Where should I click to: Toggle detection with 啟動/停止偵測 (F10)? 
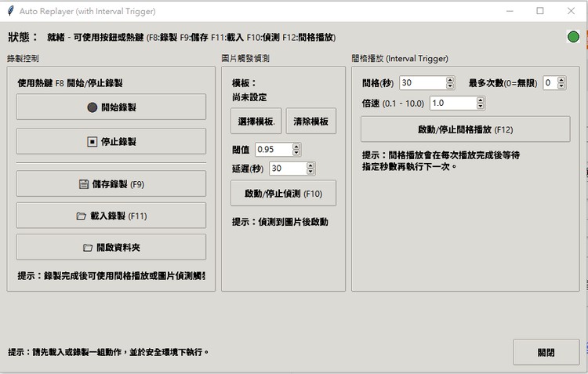point(283,193)
